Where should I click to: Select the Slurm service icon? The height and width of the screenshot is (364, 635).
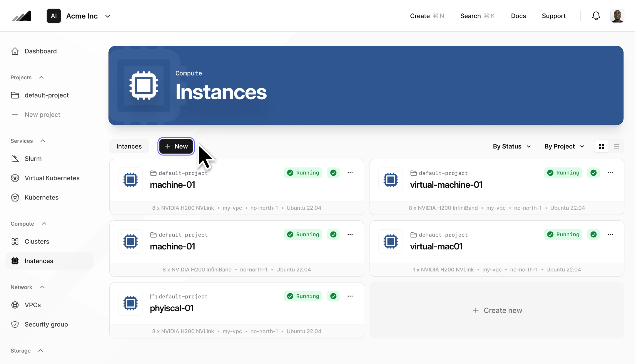point(15,158)
